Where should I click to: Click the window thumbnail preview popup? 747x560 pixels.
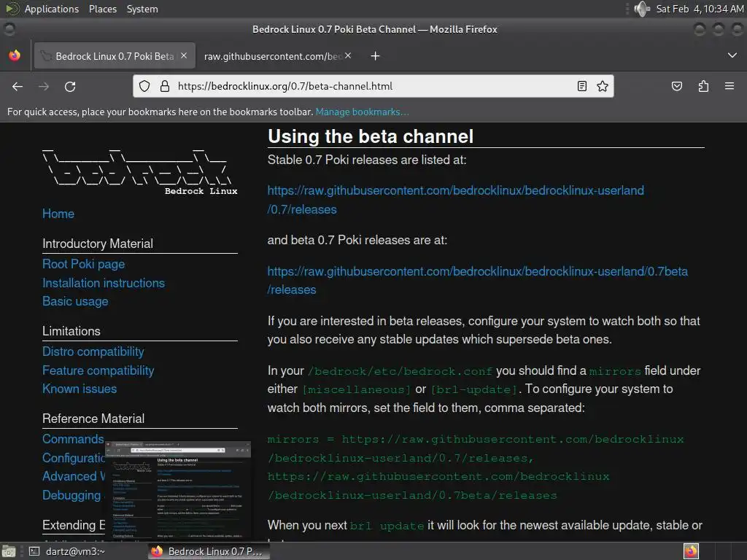178,491
